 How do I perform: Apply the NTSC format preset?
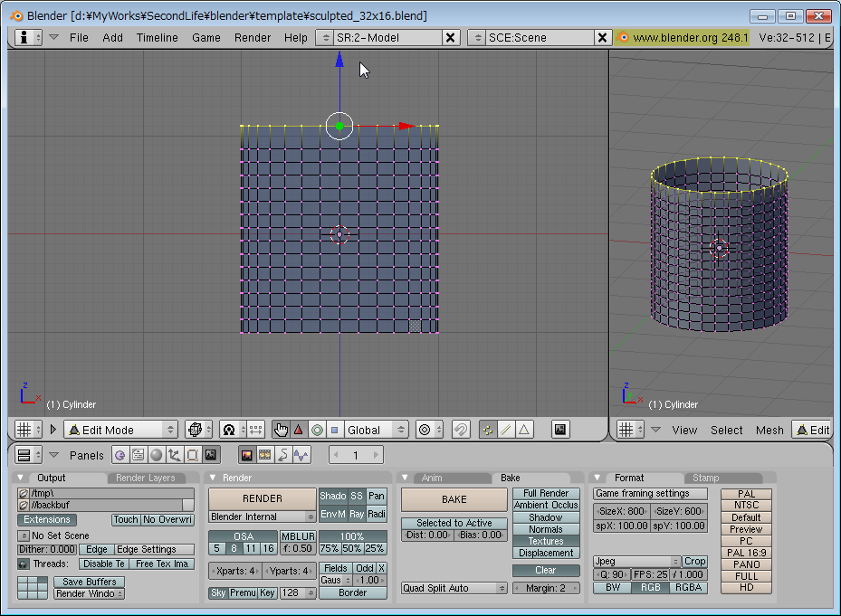tap(746, 506)
